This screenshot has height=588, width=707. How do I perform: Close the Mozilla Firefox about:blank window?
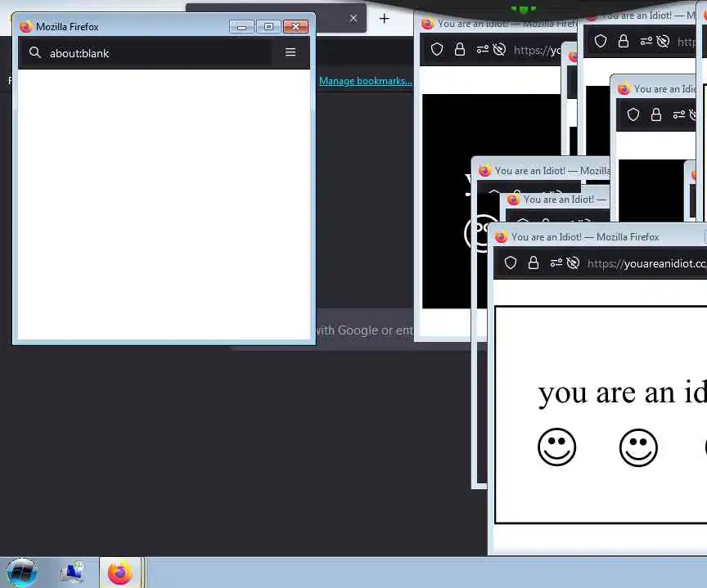coord(295,27)
